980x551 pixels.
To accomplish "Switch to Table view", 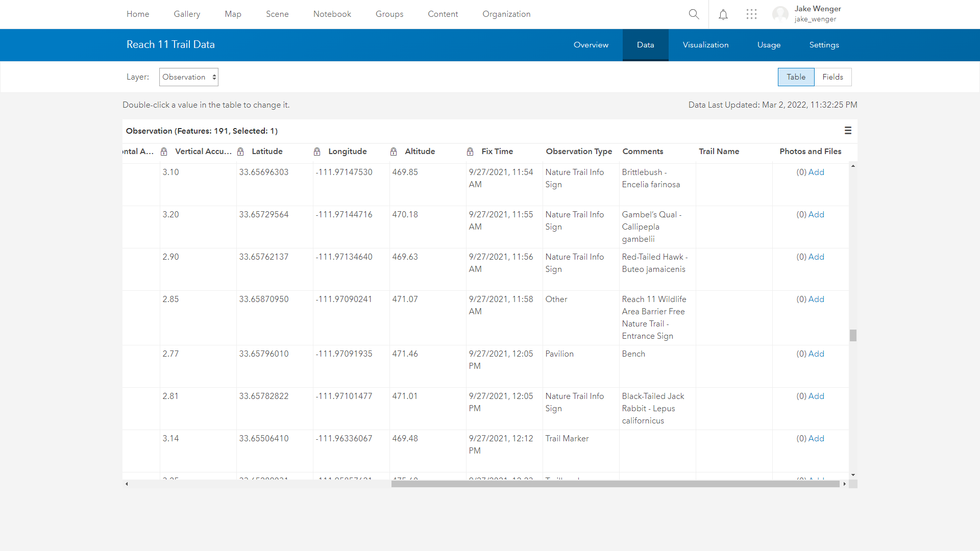I will click(796, 77).
